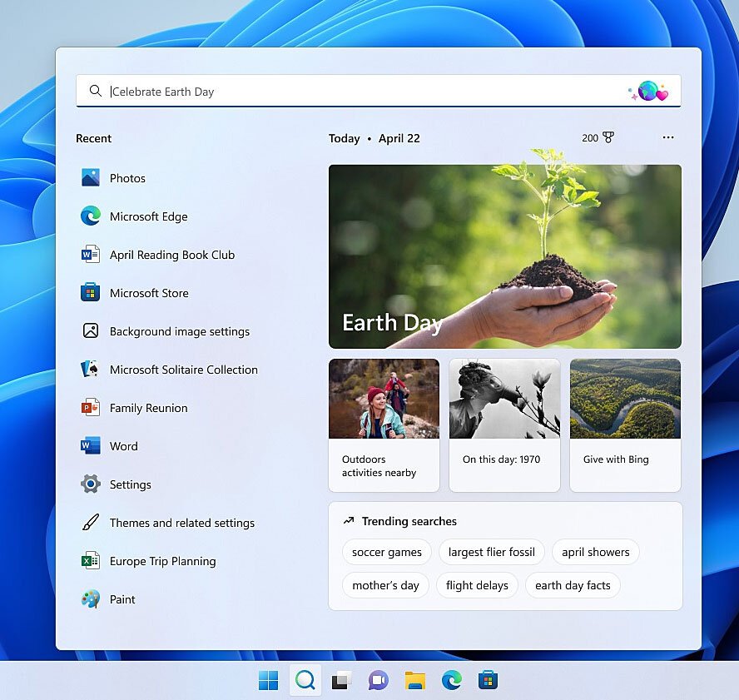Click the Windows Start button on taskbar
739x700 pixels.
(x=269, y=681)
